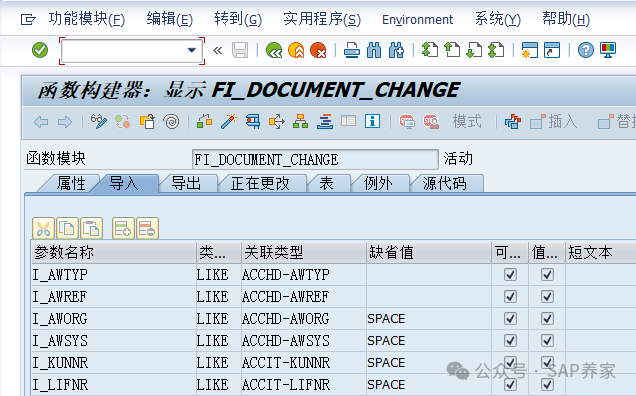Click the Delete Row icon above table

[x=147, y=228]
